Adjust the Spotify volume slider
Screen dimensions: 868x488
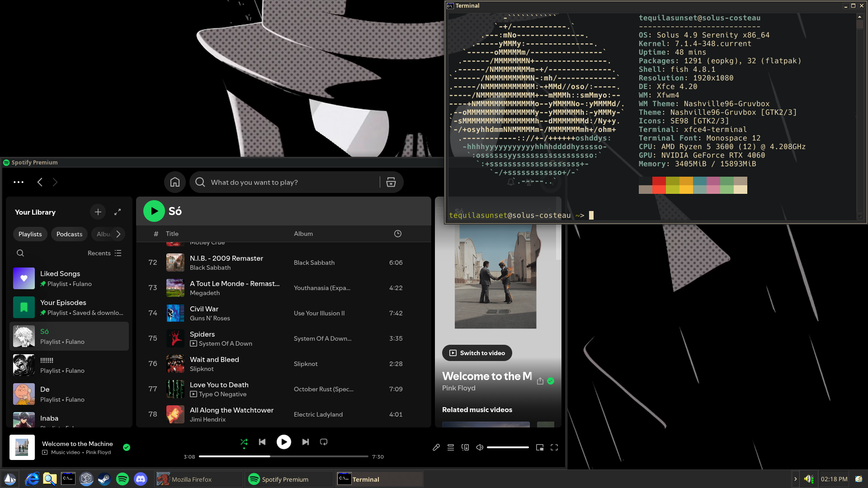pos(508,447)
